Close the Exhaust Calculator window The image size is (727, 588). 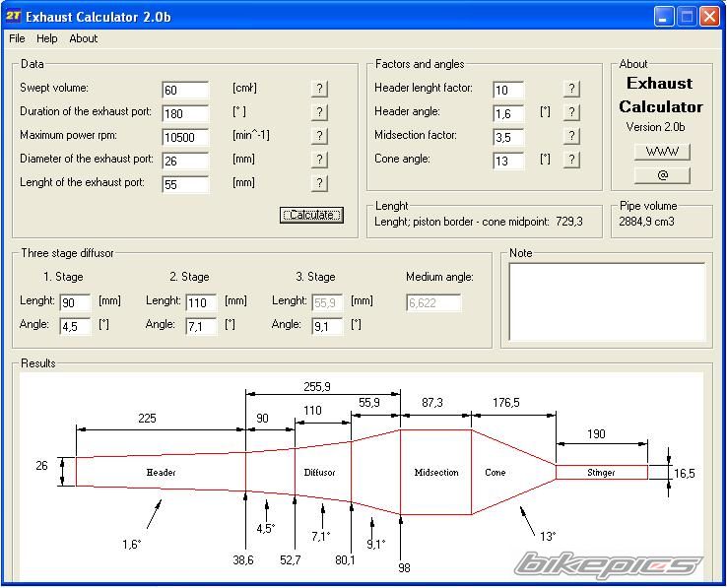pos(709,17)
